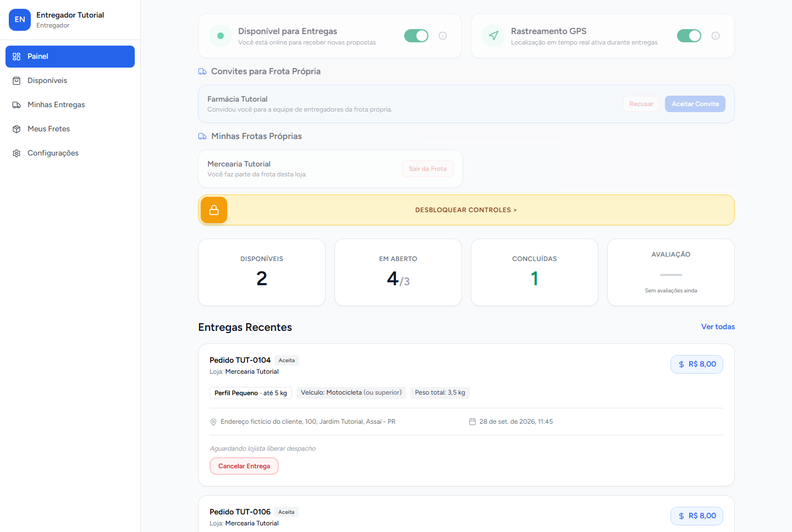Click the Endereço fictício do cliente address
This screenshot has width=792, height=532.
point(308,422)
